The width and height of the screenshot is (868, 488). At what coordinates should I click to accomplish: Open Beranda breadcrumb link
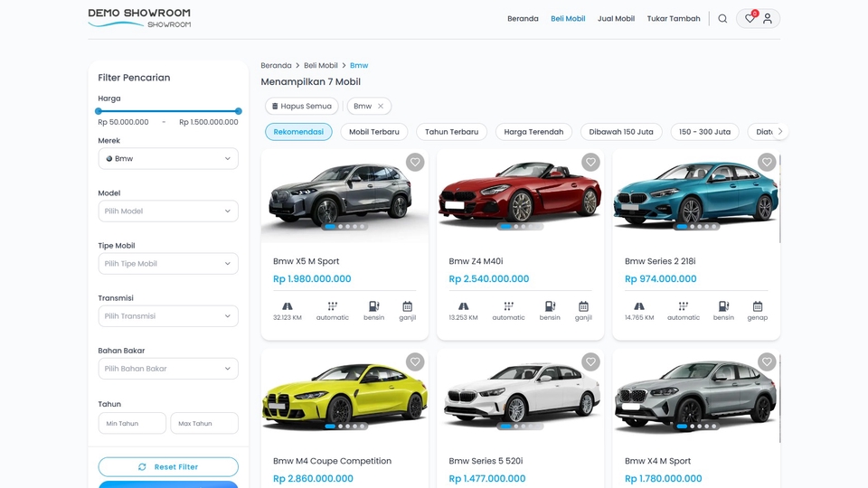(276, 65)
